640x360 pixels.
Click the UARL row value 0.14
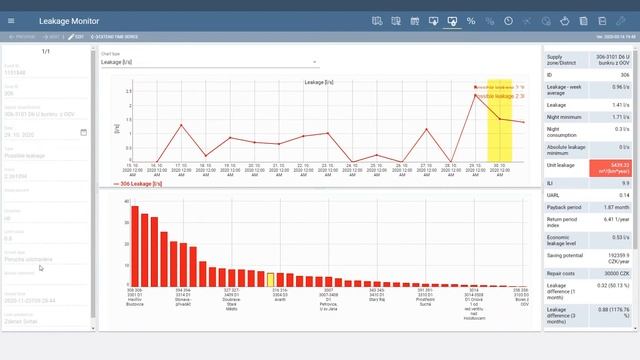(624, 195)
